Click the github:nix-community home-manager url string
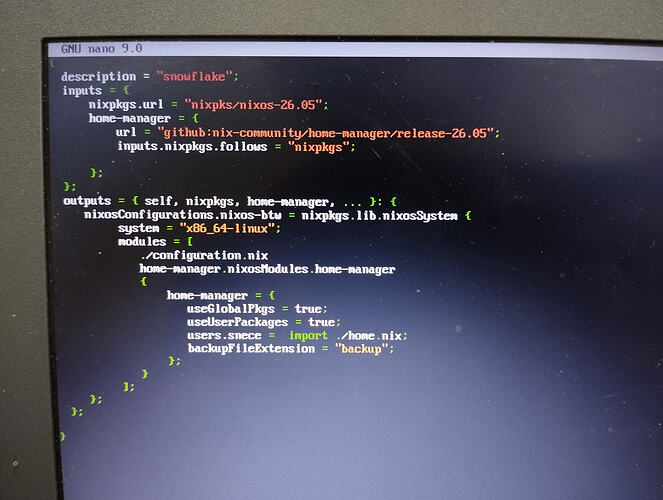 coord(326,133)
